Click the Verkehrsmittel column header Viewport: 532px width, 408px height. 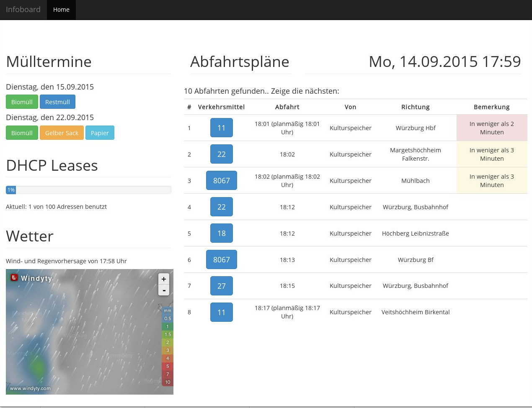[221, 107]
